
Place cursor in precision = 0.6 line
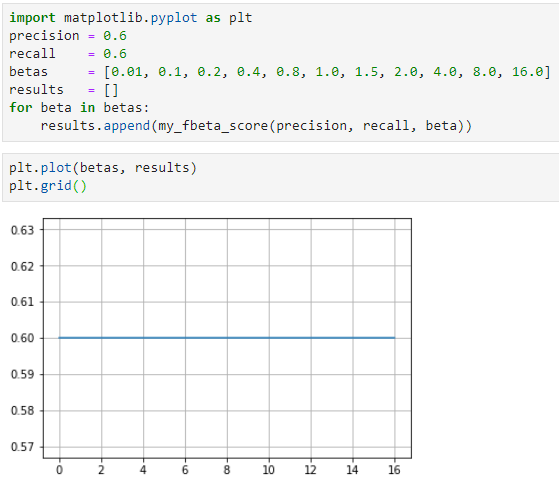click(68, 36)
